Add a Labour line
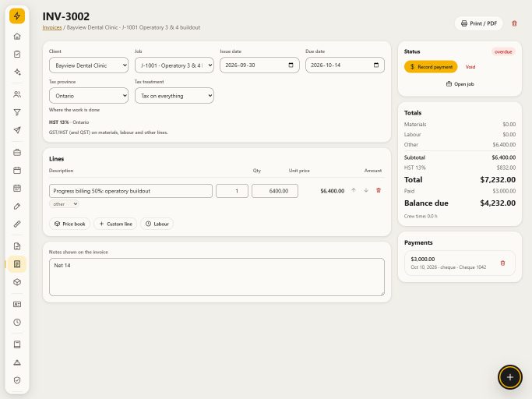 [157, 224]
